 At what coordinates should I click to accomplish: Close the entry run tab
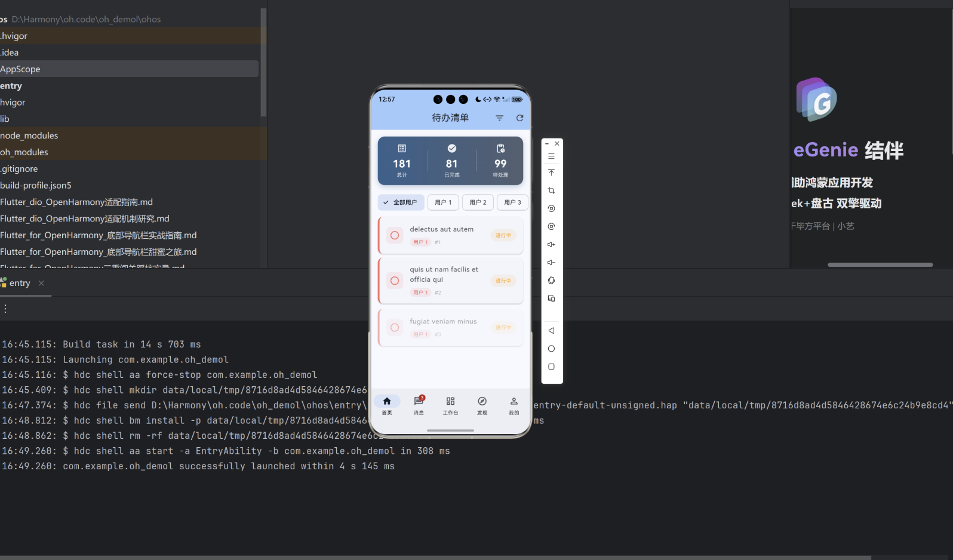[41, 283]
